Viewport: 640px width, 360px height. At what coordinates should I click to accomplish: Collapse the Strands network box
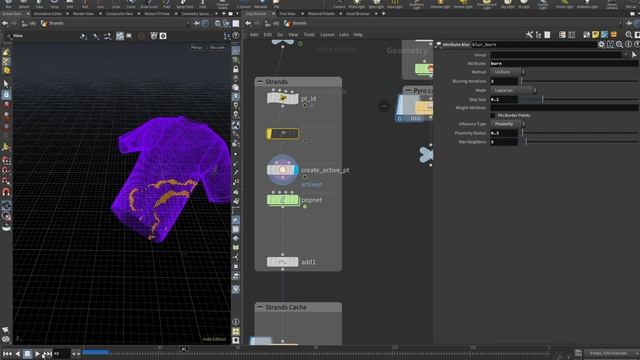(x=260, y=82)
